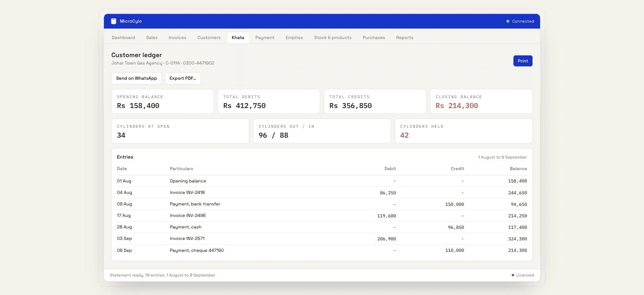Select the Invoice INV-2418 entry
The width and height of the screenshot is (644, 295).
click(x=322, y=193)
